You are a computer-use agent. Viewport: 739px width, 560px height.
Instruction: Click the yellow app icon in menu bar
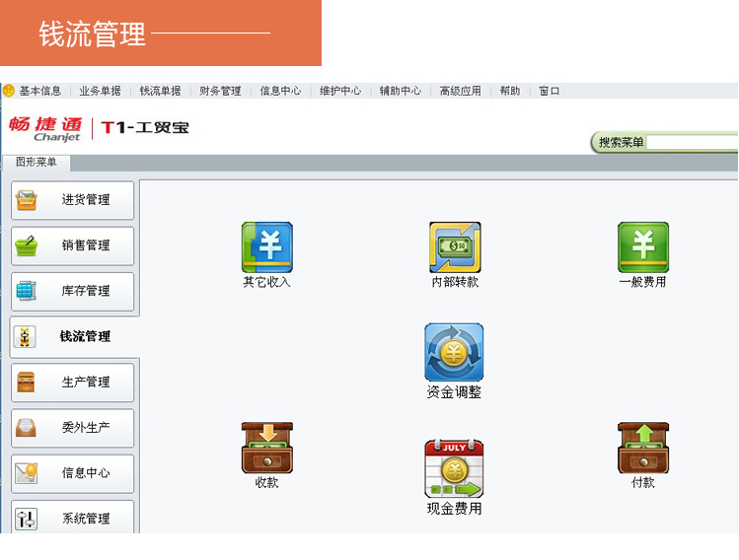pos(9,91)
